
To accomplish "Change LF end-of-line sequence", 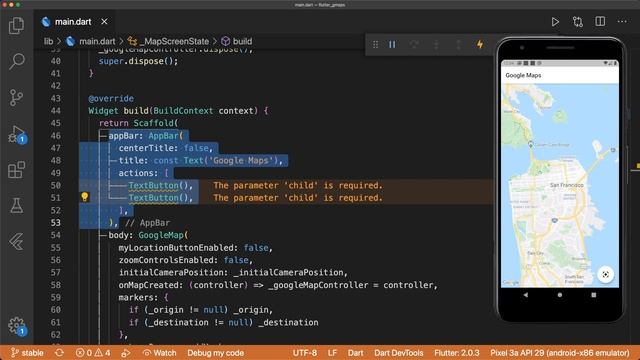I will (x=332, y=353).
